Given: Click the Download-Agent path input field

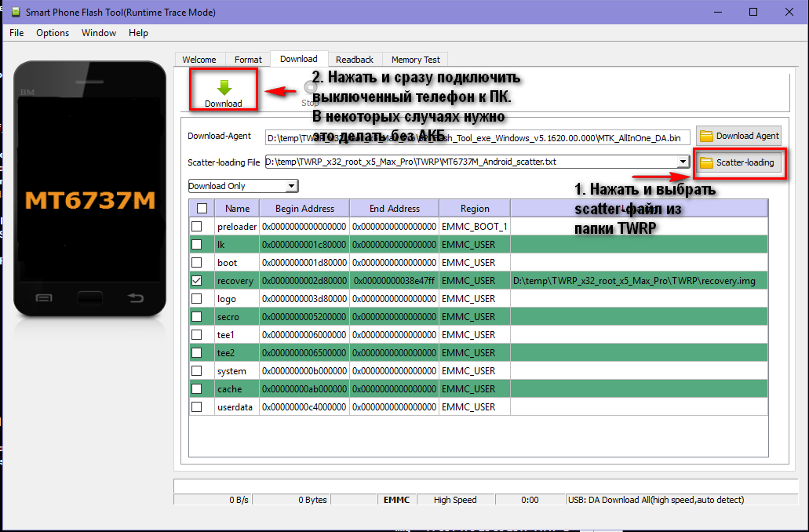Looking at the screenshot, I should coord(477,137).
